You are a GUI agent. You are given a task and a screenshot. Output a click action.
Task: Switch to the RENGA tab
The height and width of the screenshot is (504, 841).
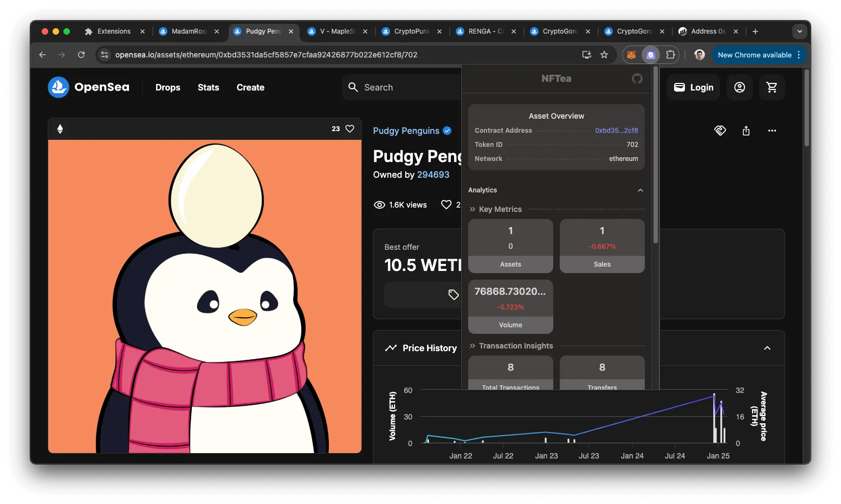486,31
